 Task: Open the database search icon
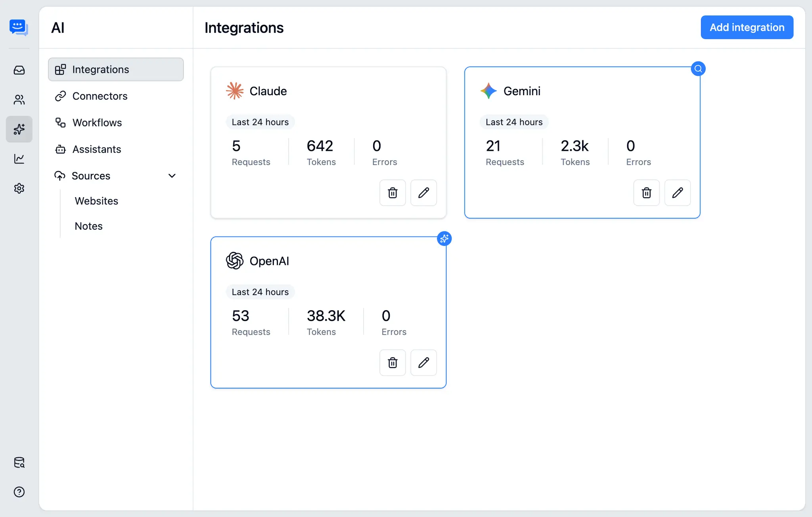click(x=19, y=463)
